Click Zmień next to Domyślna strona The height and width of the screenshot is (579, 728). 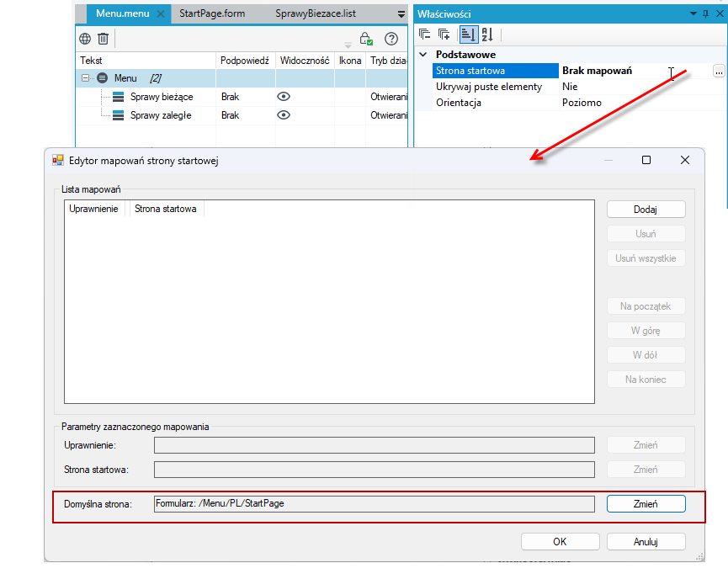point(646,504)
